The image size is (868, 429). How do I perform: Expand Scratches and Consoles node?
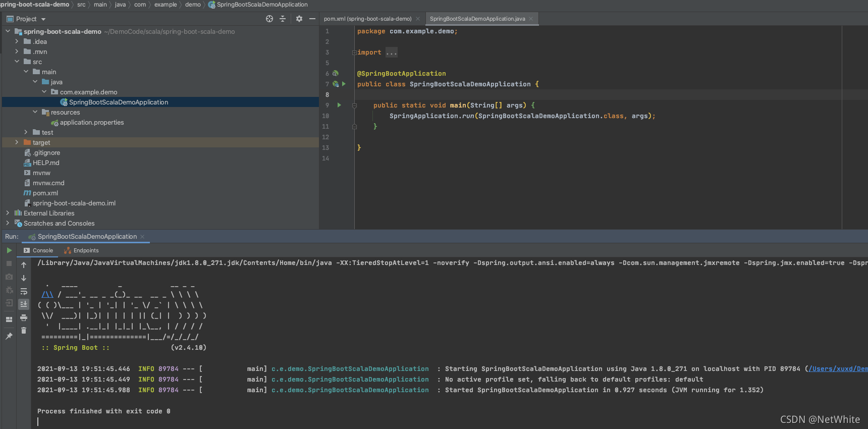tap(8, 223)
